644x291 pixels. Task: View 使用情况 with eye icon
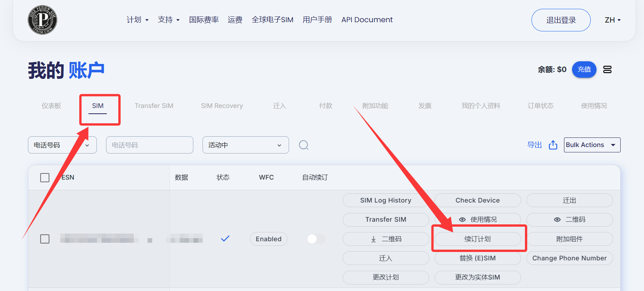click(x=477, y=219)
